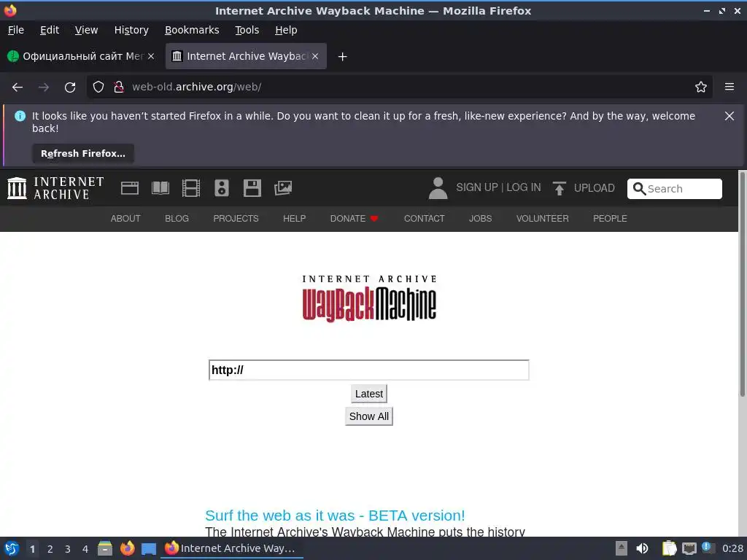Screen dimensions: 747x560
Task: Click the Wayback Machine logo image
Action: (369, 298)
